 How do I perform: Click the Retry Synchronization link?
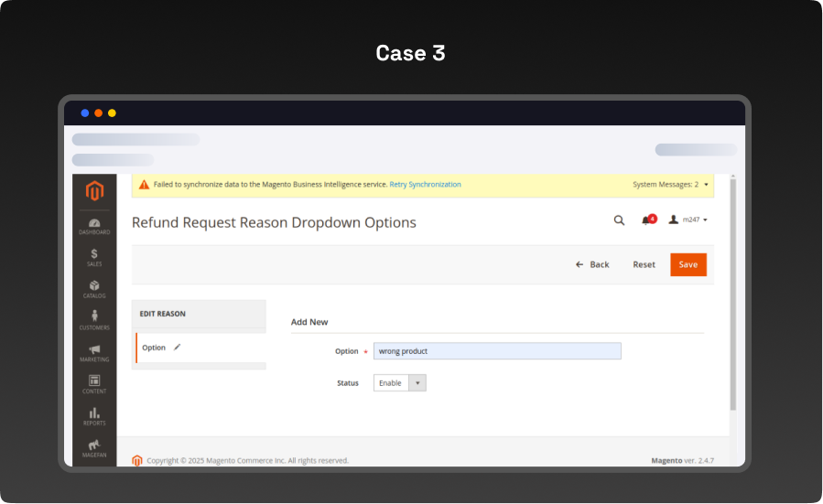425,185
